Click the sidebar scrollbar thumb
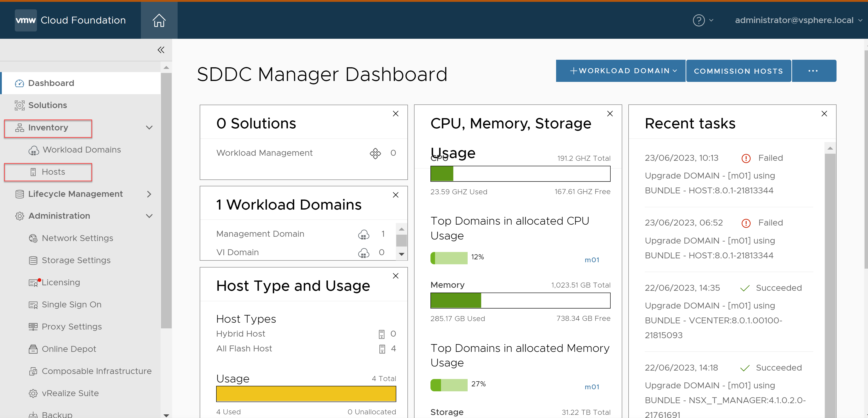868x418 pixels. point(166,201)
